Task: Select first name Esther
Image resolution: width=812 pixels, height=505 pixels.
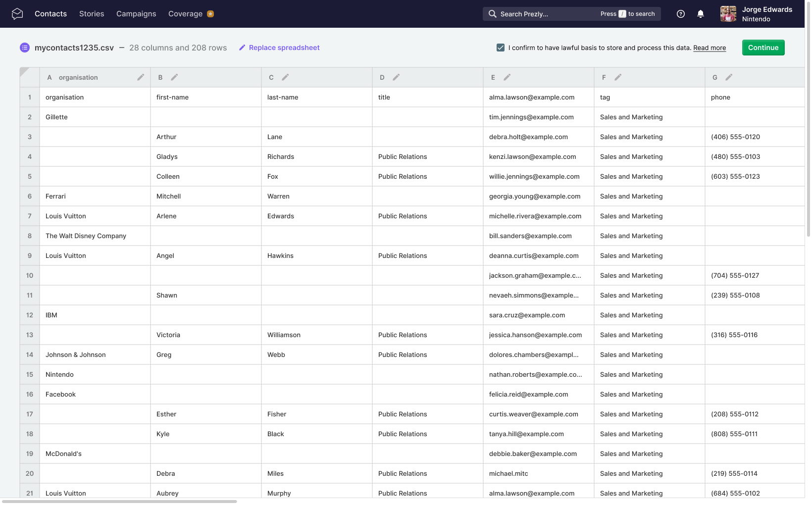Action: click(206, 414)
